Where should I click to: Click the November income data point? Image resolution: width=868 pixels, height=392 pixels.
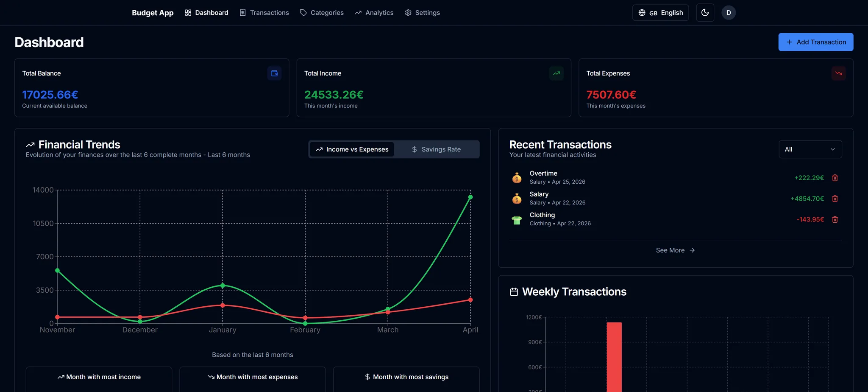point(58,271)
